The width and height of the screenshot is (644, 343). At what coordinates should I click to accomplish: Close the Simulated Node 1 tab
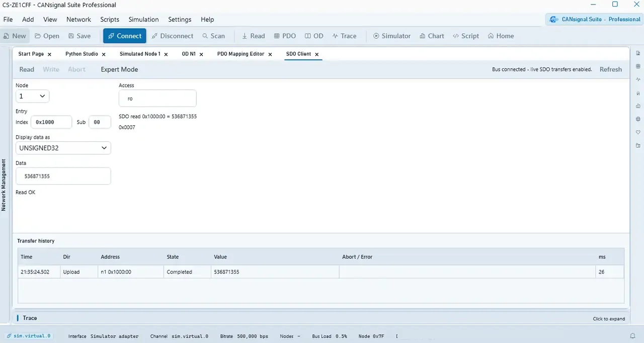166,54
